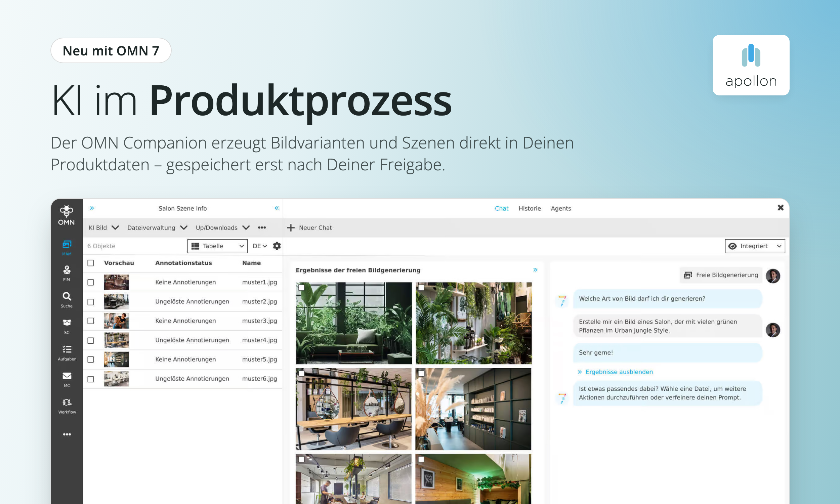This screenshot has width=840, height=504.
Task: Click the OMN bee logo
Action: tap(67, 215)
